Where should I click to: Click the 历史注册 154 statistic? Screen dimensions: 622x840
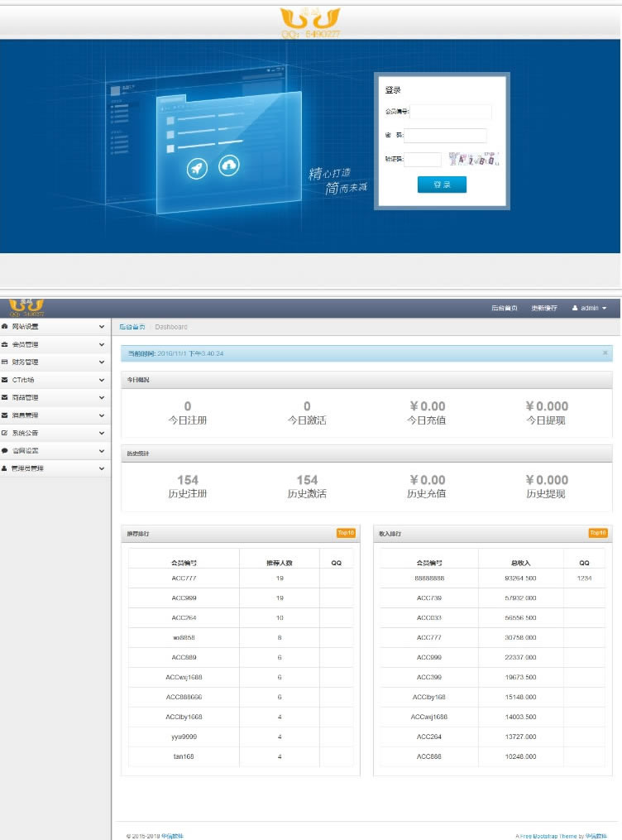(x=188, y=487)
